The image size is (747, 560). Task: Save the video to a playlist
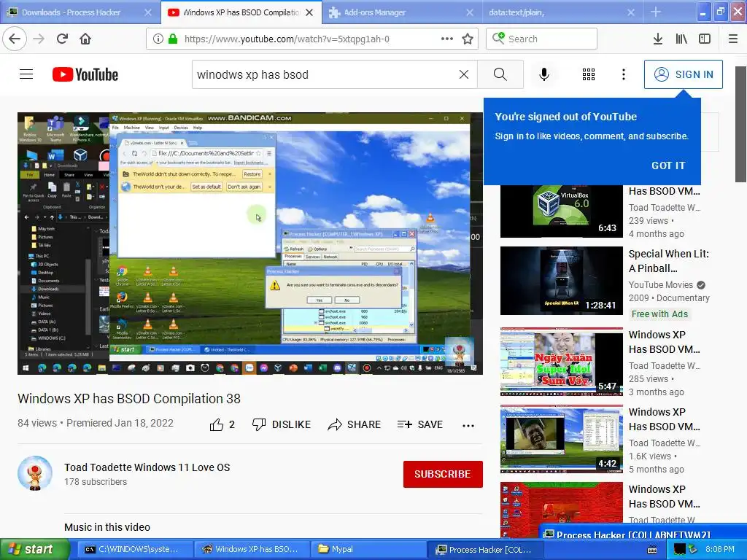(420, 424)
